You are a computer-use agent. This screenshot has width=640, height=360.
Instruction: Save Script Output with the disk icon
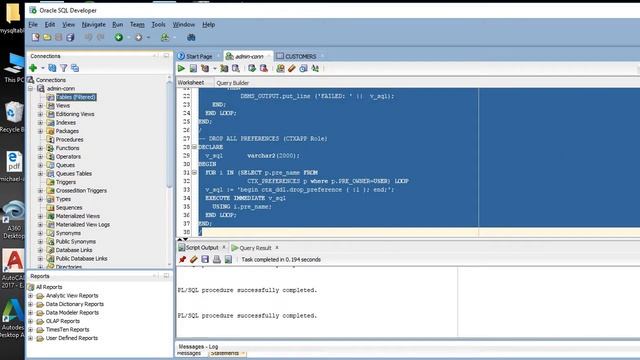point(205,259)
